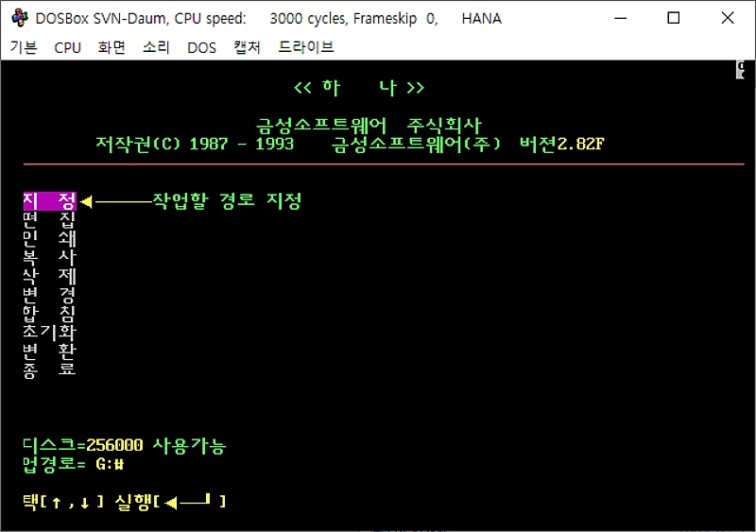Screen dimensions: 756x532
Task: Click the DOSBox icon in the title bar
Action: coord(19,18)
